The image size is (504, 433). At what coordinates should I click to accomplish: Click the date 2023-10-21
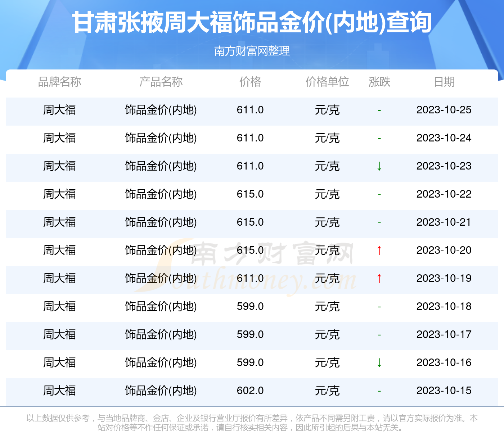point(444,222)
